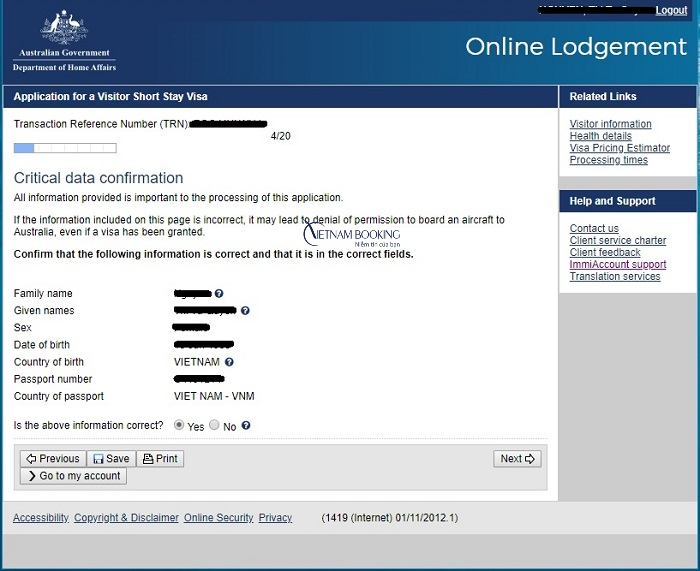Open ImmiAccount support link
This screenshot has height=571, width=700.
[617, 265]
